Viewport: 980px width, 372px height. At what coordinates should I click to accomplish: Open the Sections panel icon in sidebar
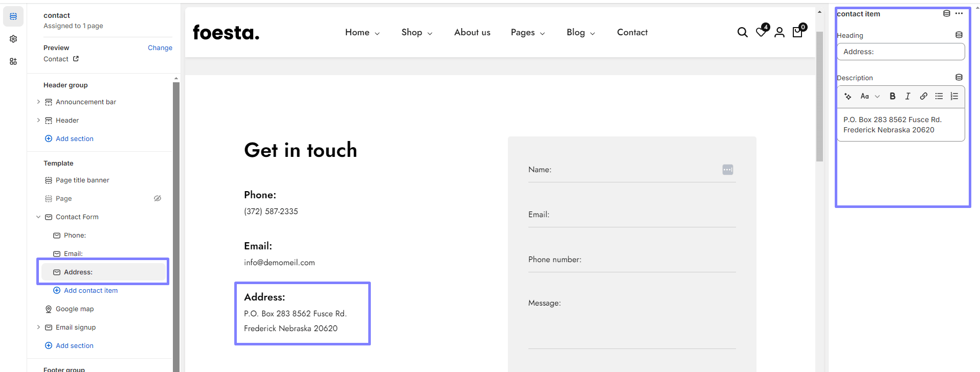[x=13, y=16]
